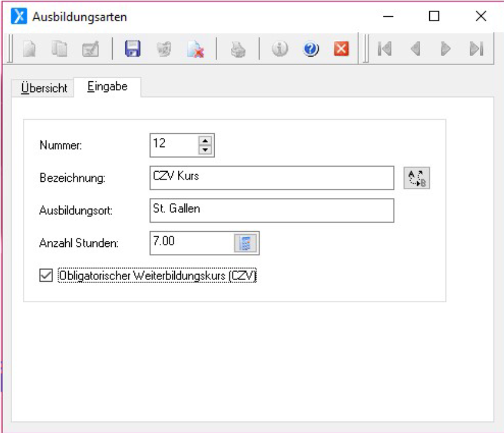Click the grayed-out printer icon

coord(238,50)
